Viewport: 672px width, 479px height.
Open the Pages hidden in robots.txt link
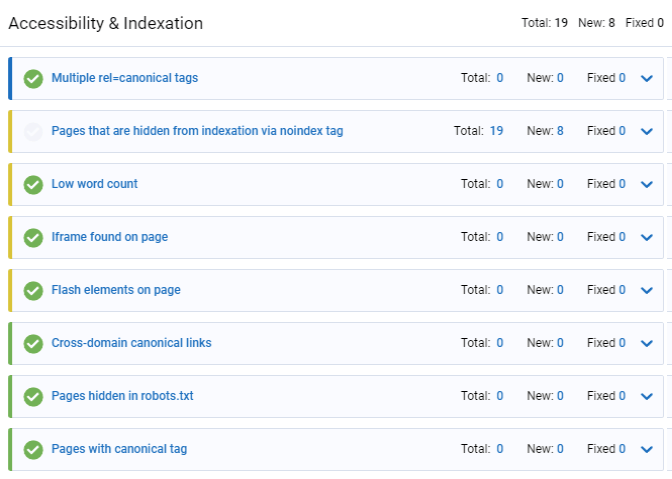click(122, 396)
